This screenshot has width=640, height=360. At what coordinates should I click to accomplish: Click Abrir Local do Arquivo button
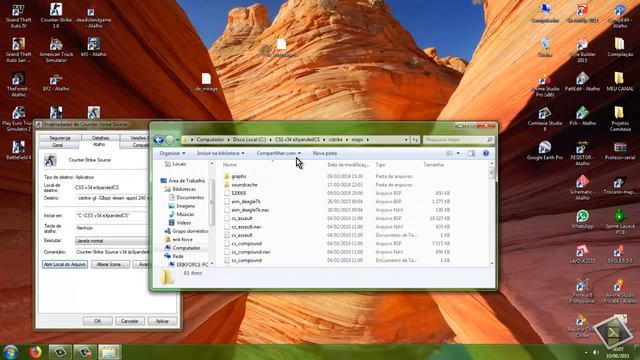point(65,264)
